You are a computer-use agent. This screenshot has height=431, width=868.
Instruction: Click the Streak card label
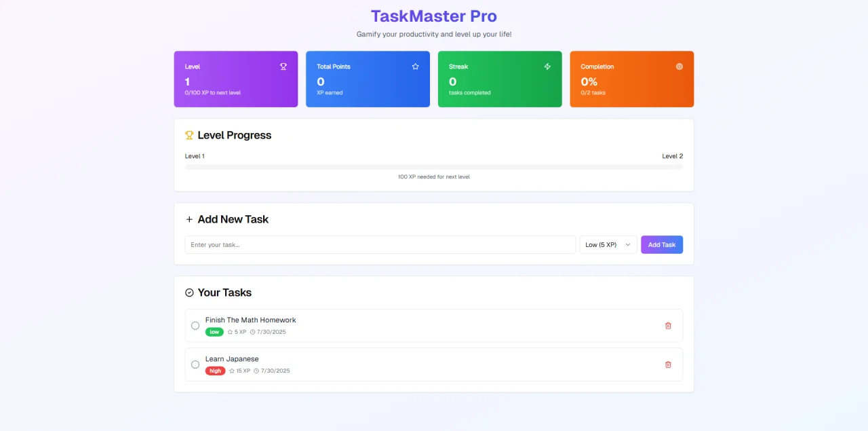458,67
